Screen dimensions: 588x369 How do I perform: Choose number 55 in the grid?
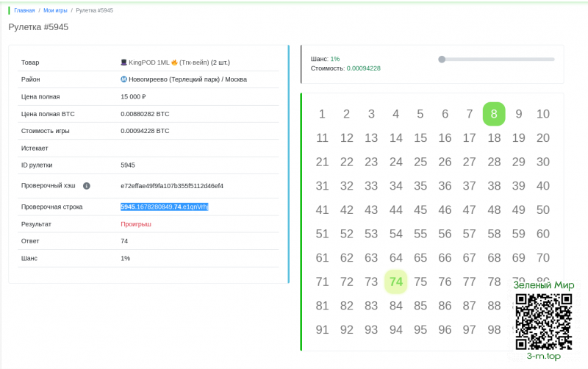[420, 234]
